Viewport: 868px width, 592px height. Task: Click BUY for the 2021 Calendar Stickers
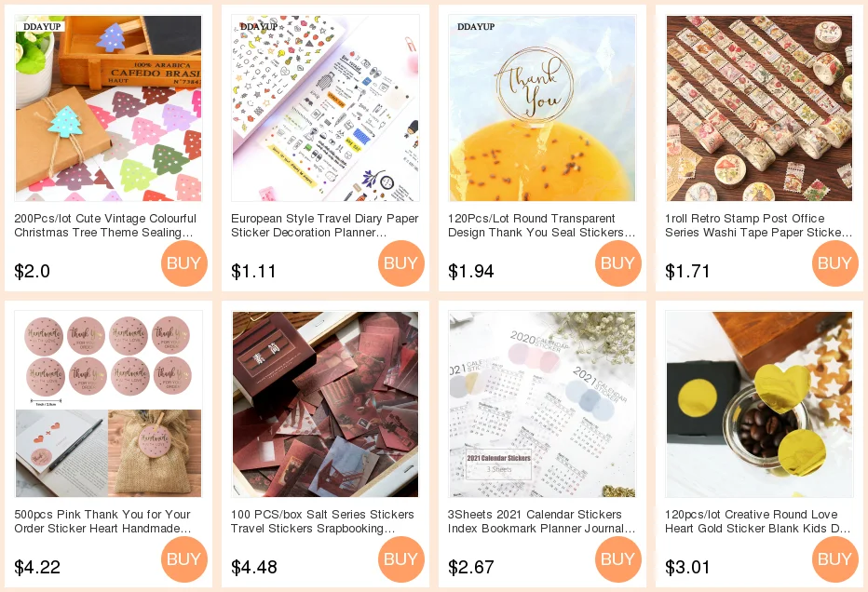(618, 559)
